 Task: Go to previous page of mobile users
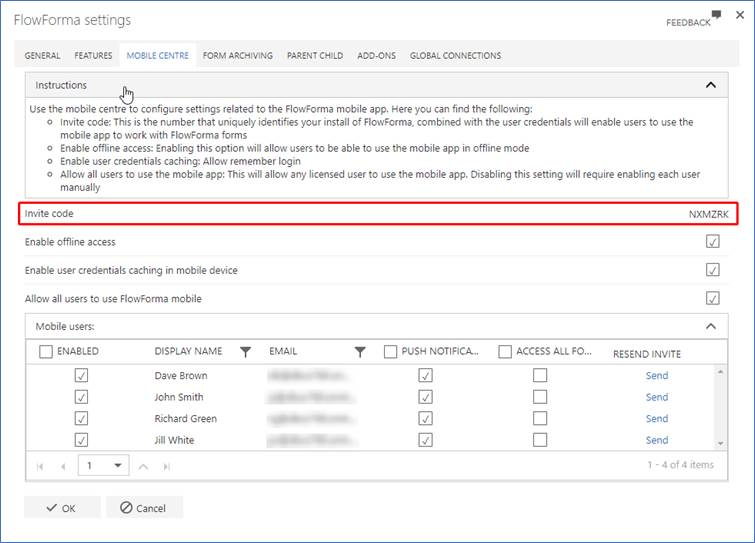point(63,466)
